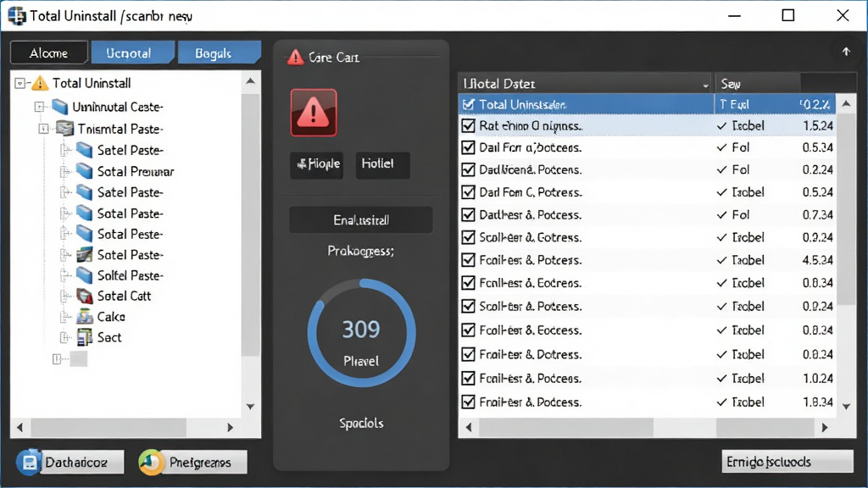This screenshot has width=868, height=488.
Task: Open the Lllotal Dater column dropdown arrow
Action: click(x=705, y=86)
